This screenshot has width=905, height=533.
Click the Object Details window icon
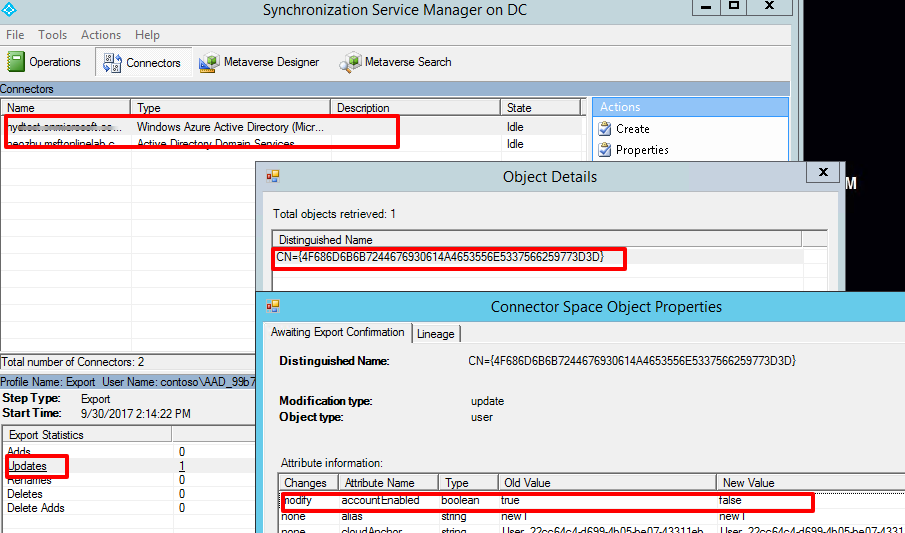click(x=272, y=176)
